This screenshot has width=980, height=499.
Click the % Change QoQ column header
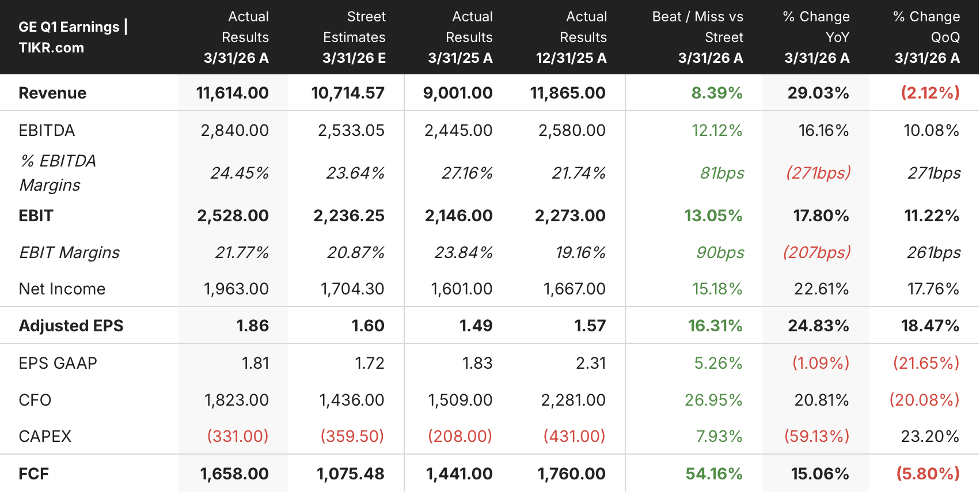point(926,37)
